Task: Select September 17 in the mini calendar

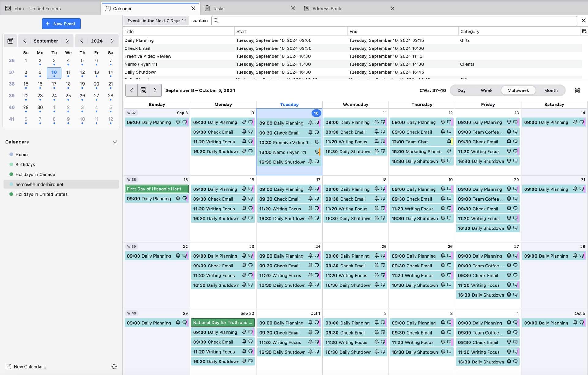Action: point(54,84)
